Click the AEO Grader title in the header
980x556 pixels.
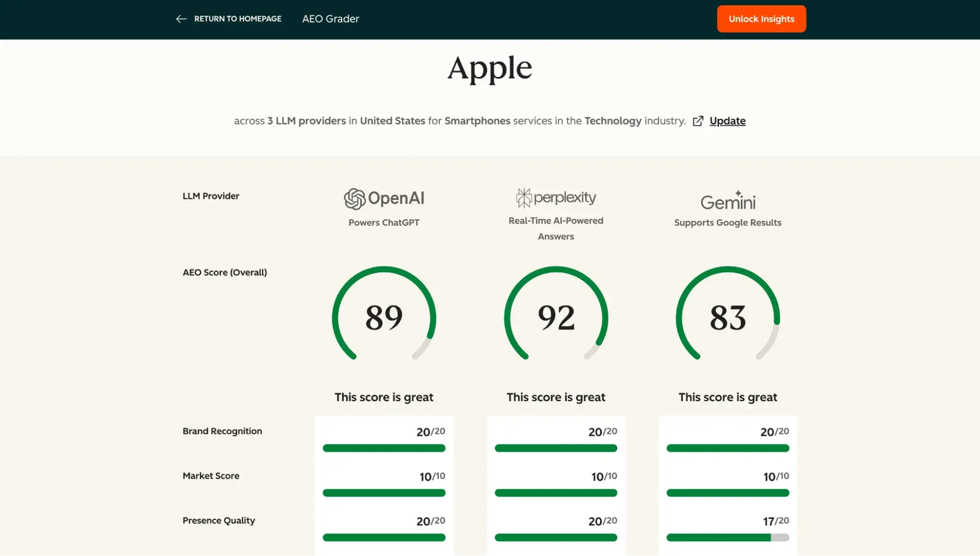click(x=330, y=19)
